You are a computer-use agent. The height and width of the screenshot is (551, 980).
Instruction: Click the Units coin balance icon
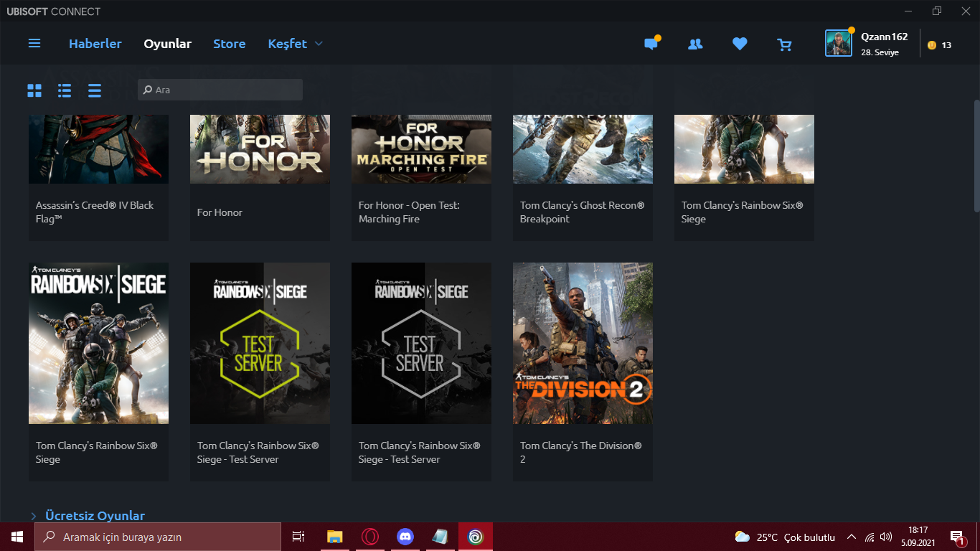932,44
